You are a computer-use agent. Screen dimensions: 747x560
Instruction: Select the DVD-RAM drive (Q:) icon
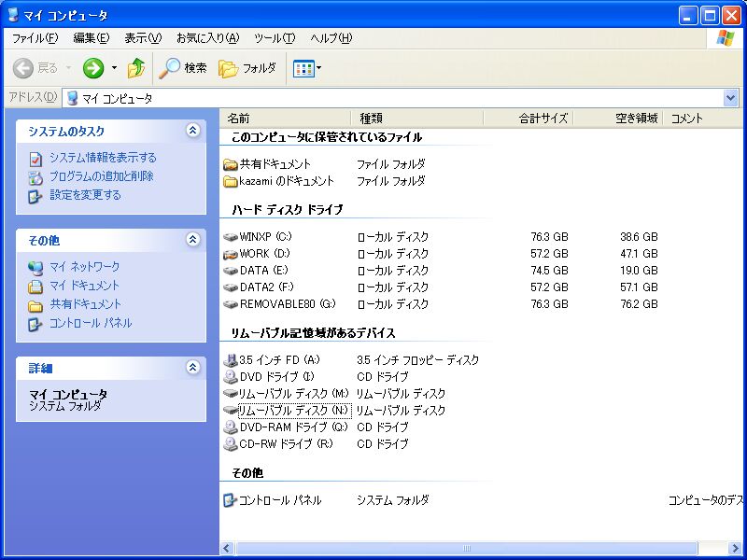(232, 427)
